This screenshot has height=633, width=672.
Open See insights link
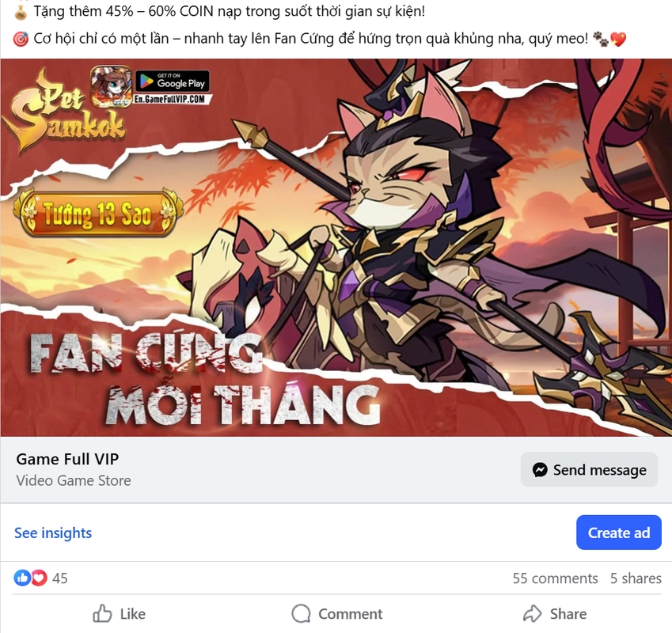[53, 533]
